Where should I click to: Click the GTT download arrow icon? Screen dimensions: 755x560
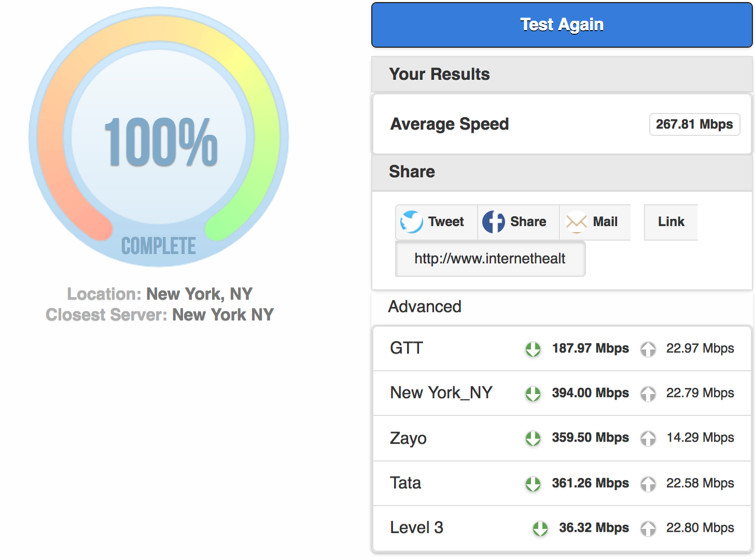click(533, 349)
